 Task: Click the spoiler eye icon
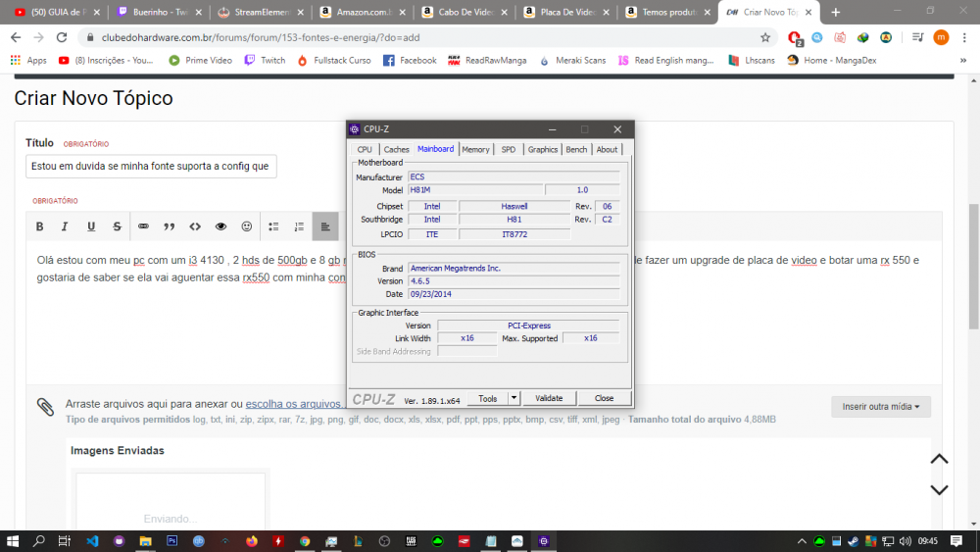pos(220,226)
